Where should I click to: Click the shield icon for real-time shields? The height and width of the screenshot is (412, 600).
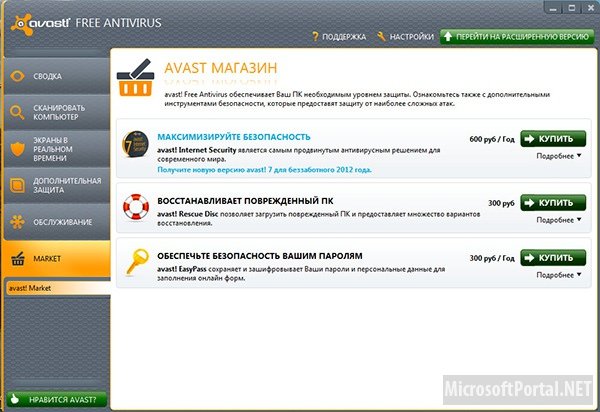pos(17,149)
